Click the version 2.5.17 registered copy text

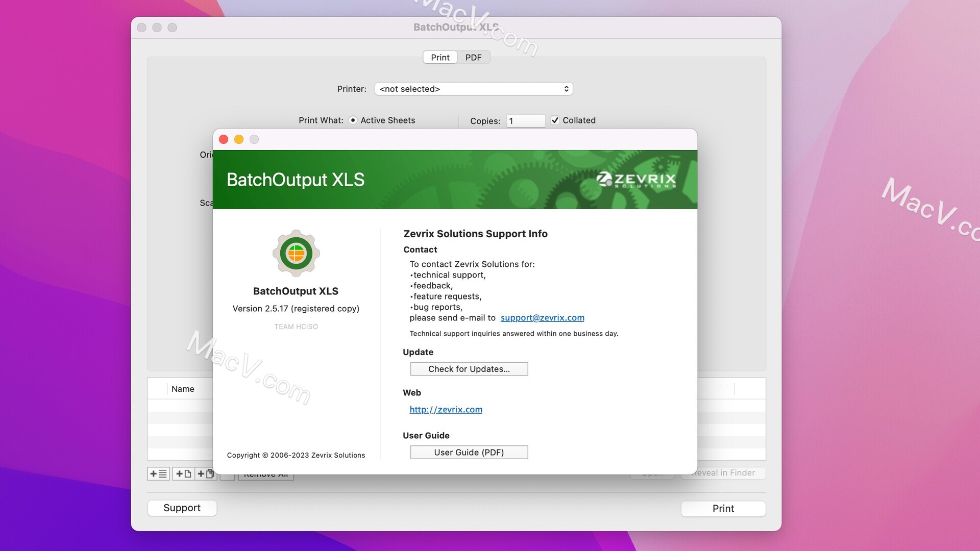pyautogui.click(x=296, y=309)
